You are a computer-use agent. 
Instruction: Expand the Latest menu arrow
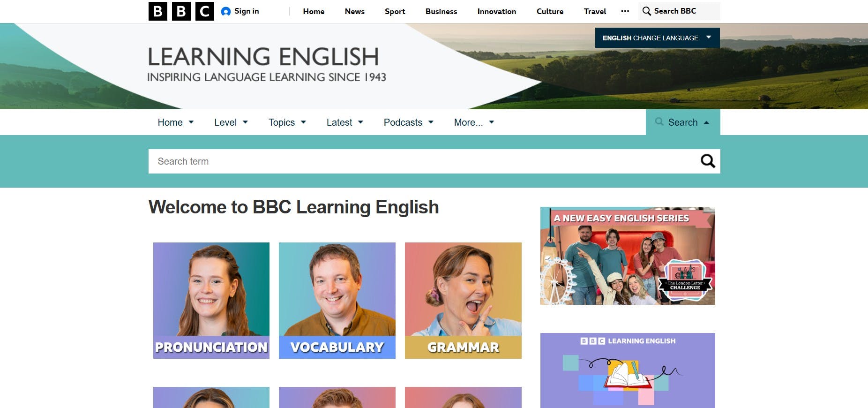click(x=360, y=122)
